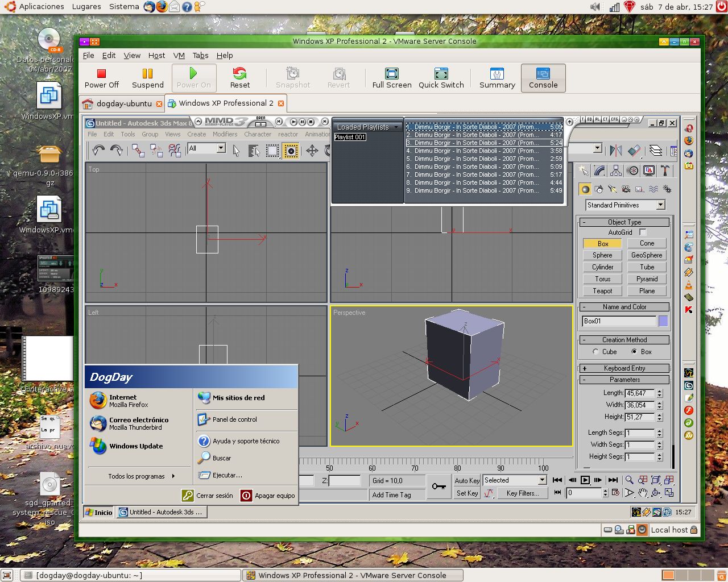Open the Box01 object color swatch
The height and width of the screenshot is (582, 728).
pos(663,321)
